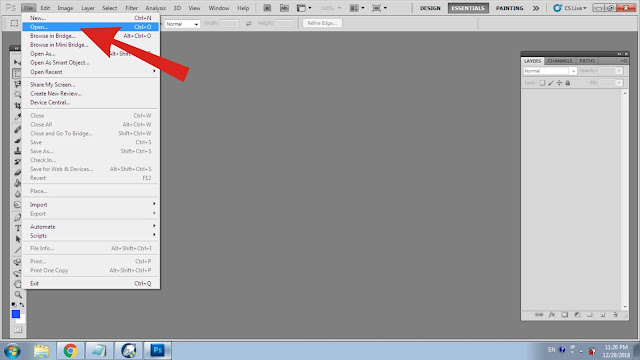The width and height of the screenshot is (640, 360).
Task: Select the Horizontal Type tool
Action: [x=17, y=228]
